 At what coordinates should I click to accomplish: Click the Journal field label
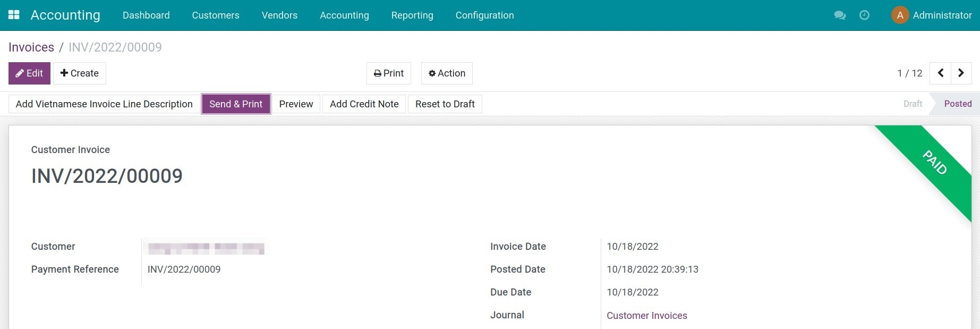pyautogui.click(x=507, y=315)
